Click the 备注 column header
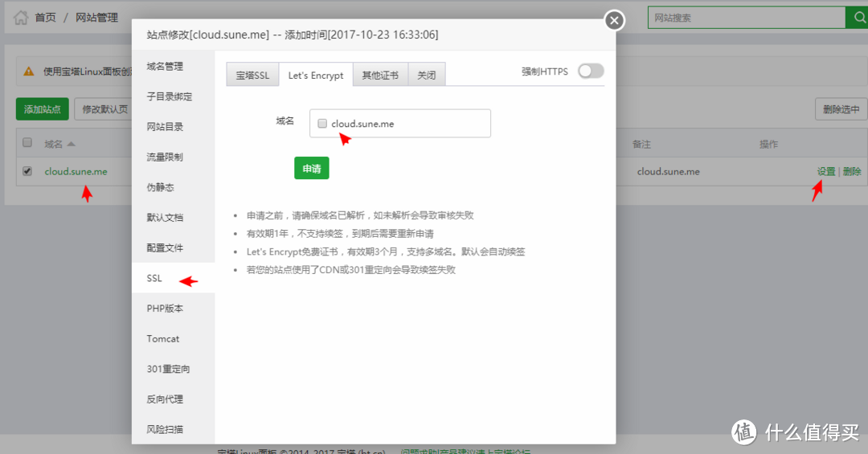 pos(641,144)
